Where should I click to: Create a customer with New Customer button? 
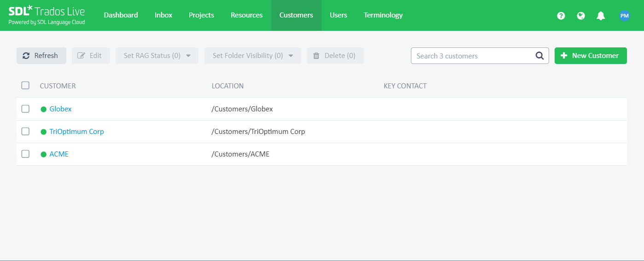tap(591, 56)
